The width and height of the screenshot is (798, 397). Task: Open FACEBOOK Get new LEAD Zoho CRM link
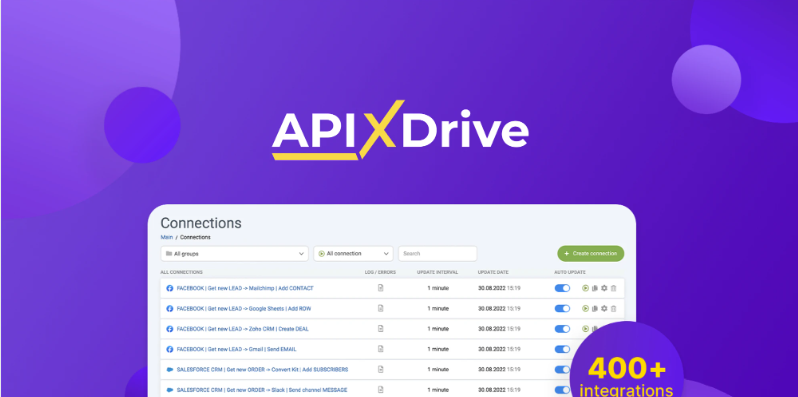[242, 329]
